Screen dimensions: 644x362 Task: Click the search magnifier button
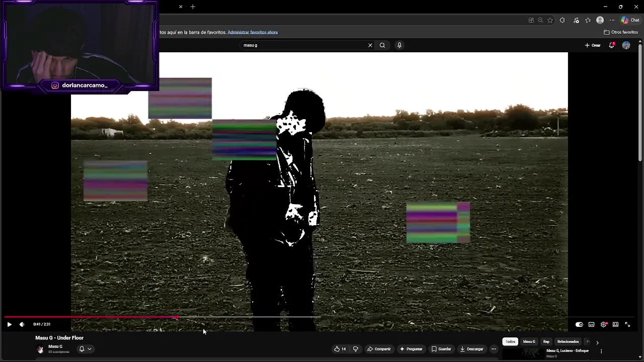(x=382, y=45)
